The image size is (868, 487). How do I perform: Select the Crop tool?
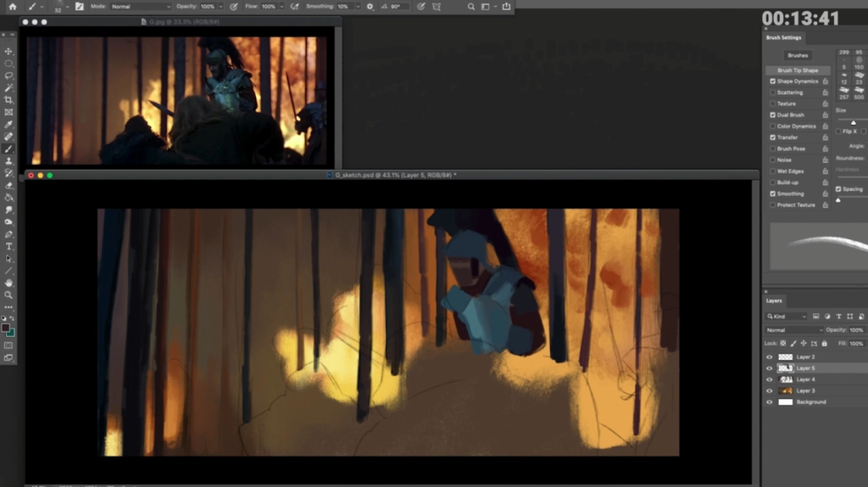pyautogui.click(x=9, y=100)
